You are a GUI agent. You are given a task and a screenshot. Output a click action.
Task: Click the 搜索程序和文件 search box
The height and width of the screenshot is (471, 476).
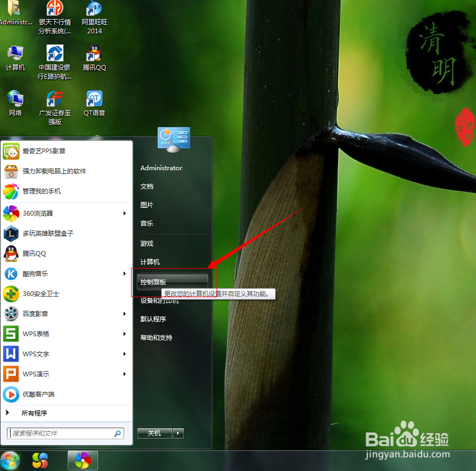[66, 433]
